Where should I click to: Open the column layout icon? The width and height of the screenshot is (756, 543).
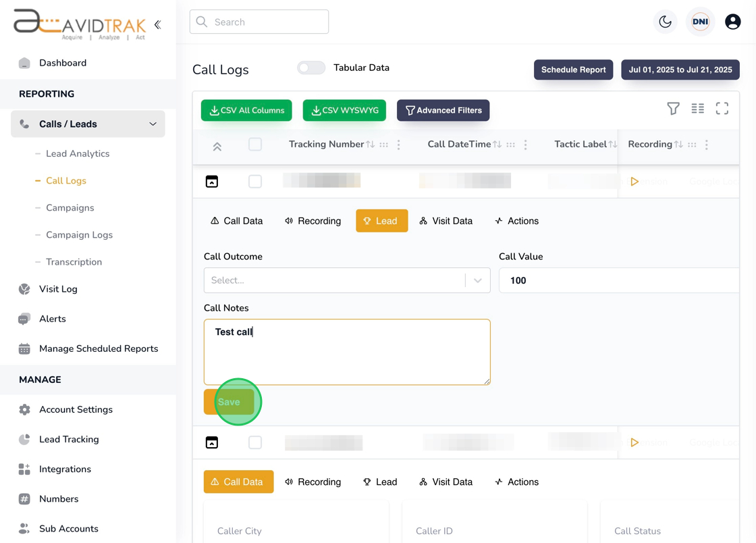click(697, 109)
